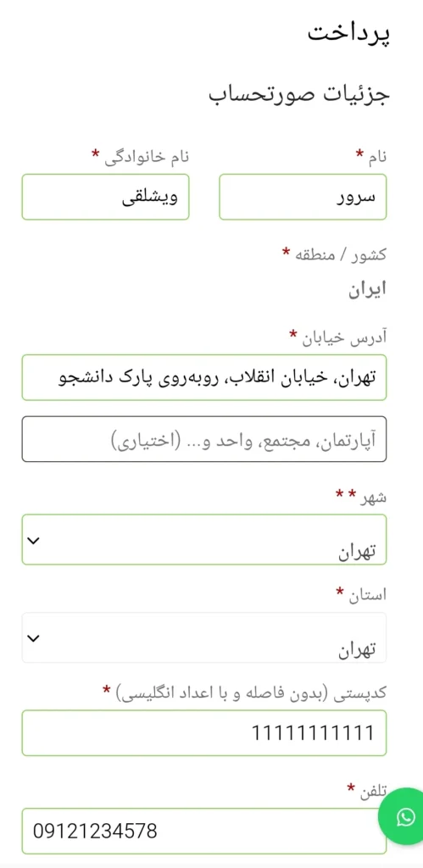Click the optional آپارتمان، مجتمع، واحد field

click(204, 439)
